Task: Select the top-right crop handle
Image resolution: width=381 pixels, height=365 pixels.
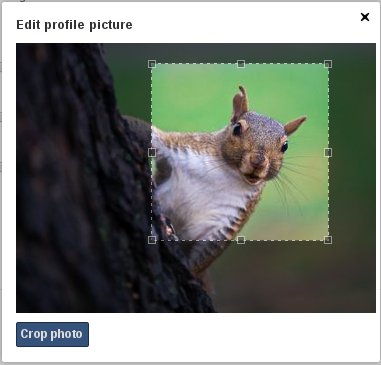Action: click(x=328, y=64)
